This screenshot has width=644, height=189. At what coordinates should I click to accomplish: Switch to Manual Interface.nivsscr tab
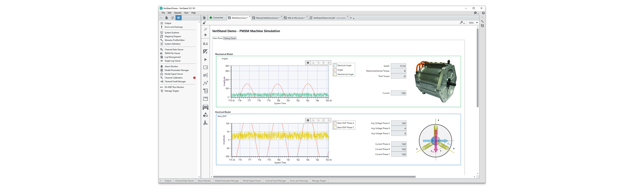[267, 18]
